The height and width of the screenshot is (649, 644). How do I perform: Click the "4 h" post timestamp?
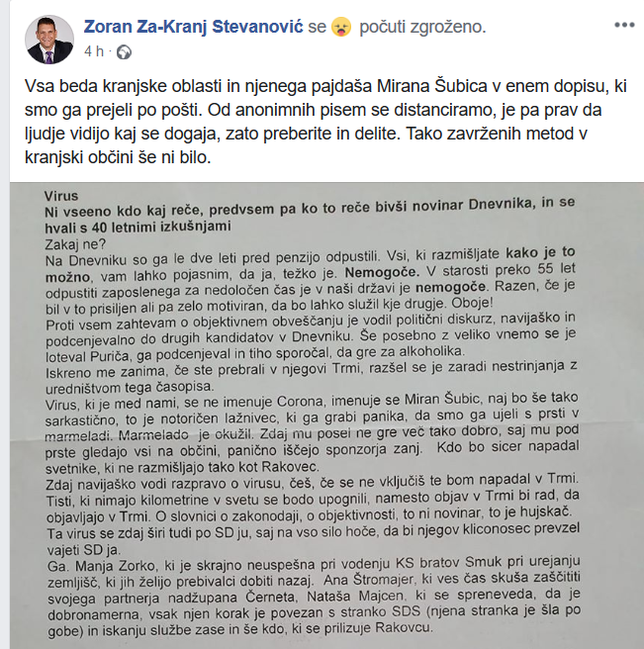point(94,51)
